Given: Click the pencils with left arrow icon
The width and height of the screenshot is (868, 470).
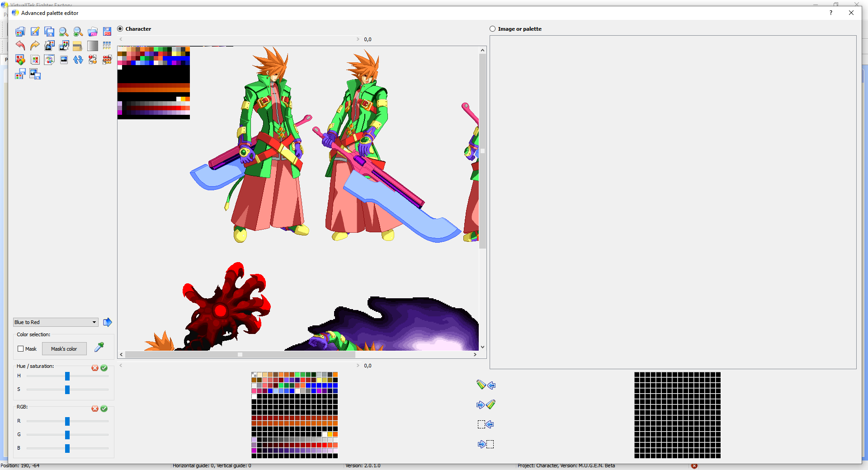Looking at the screenshot, I should point(486,385).
